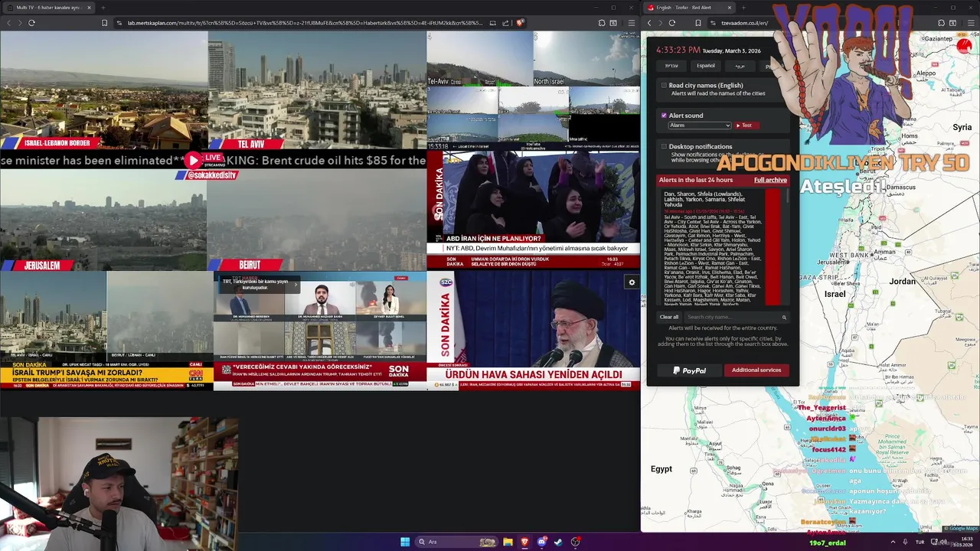Screen dimensions: 980x551
Task: Select the English - Tzofar Red Alert tab
Action: (689, 8)
